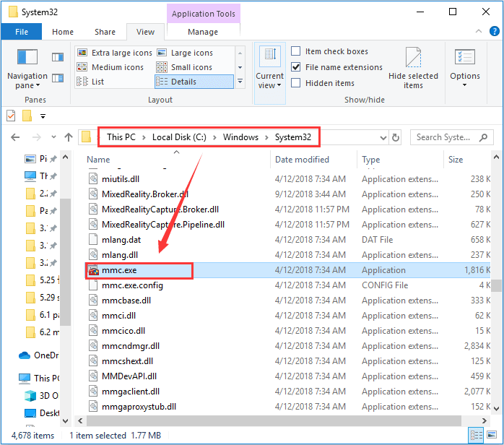Switch to the Home ribbon tab
The height and width of the screenshot is (445, 504).
pyautogui.click(x=63, y=32)
